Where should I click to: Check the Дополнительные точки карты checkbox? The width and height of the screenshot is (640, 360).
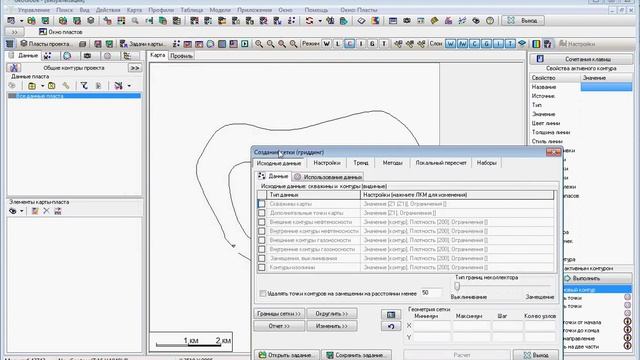(x=262, y=213)
